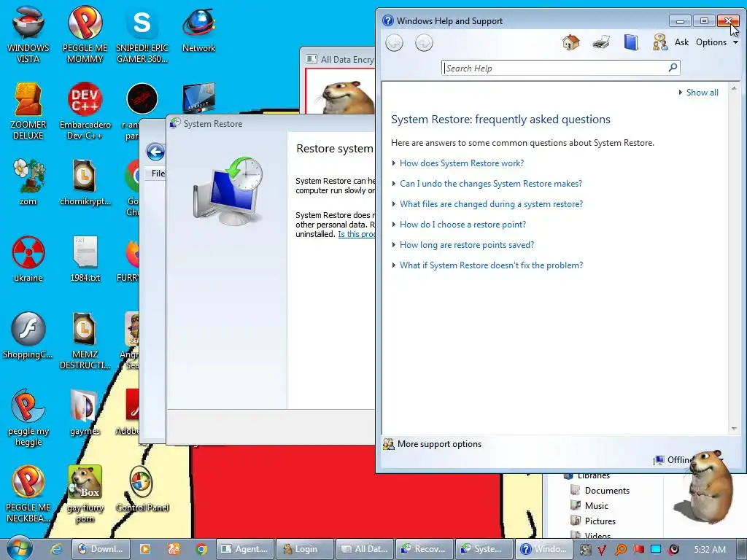Open Control Panel desktop icon
This screenshot has width=747, height=560.
142,489
